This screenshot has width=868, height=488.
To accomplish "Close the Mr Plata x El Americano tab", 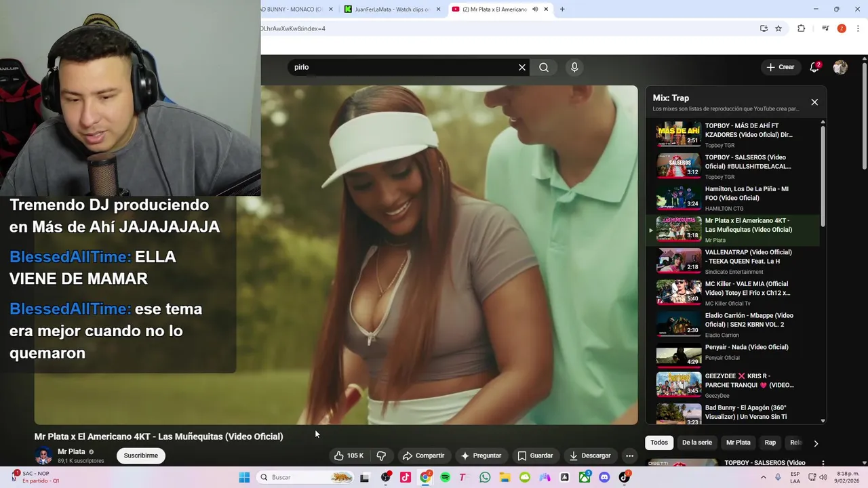I will pos(546,9).
